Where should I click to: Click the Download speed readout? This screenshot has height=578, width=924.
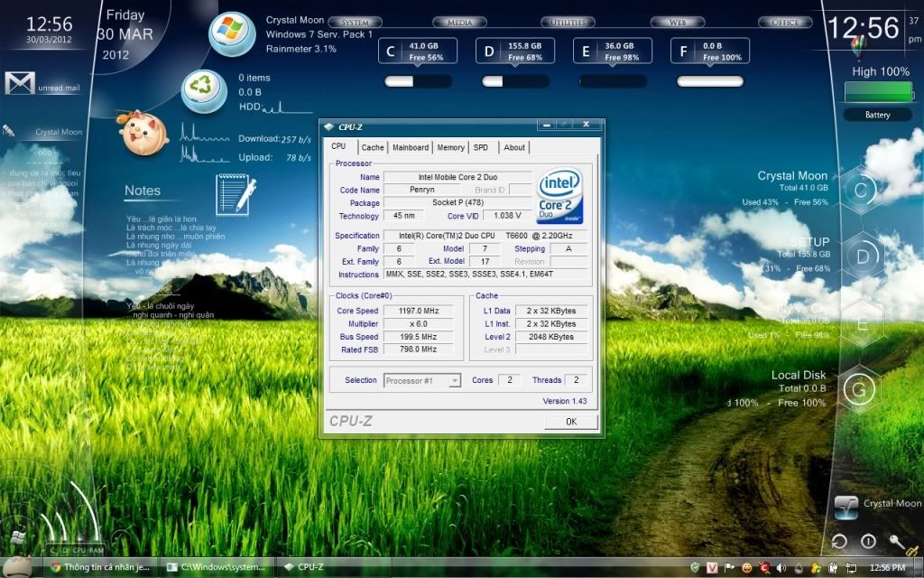tap(274, 139)
